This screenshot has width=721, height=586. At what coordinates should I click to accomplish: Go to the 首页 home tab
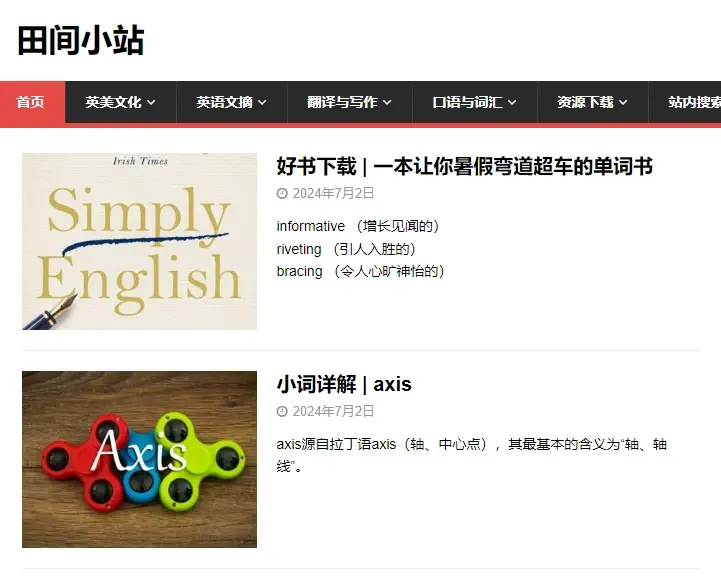click(x=32, y=102)
